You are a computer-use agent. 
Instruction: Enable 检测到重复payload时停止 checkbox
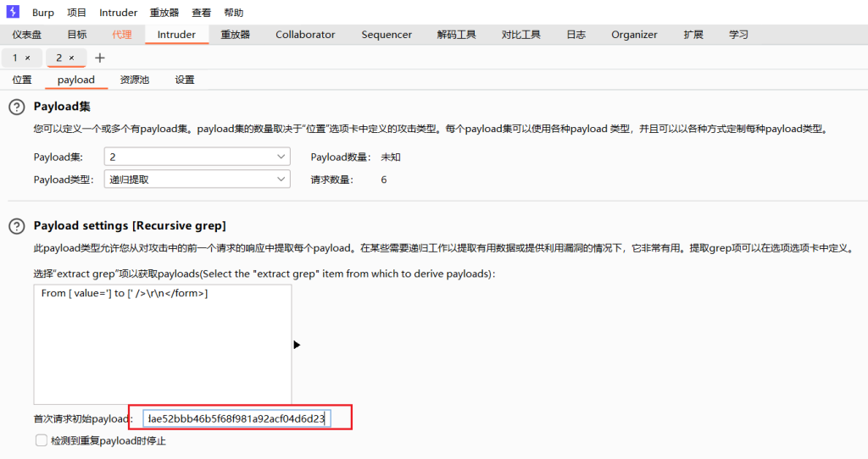41,440
